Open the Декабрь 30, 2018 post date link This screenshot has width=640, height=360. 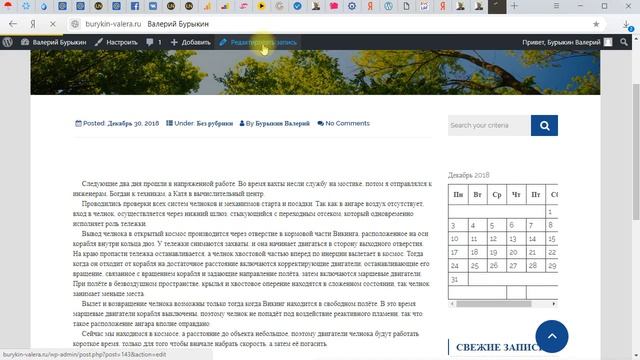click(133, 123)
